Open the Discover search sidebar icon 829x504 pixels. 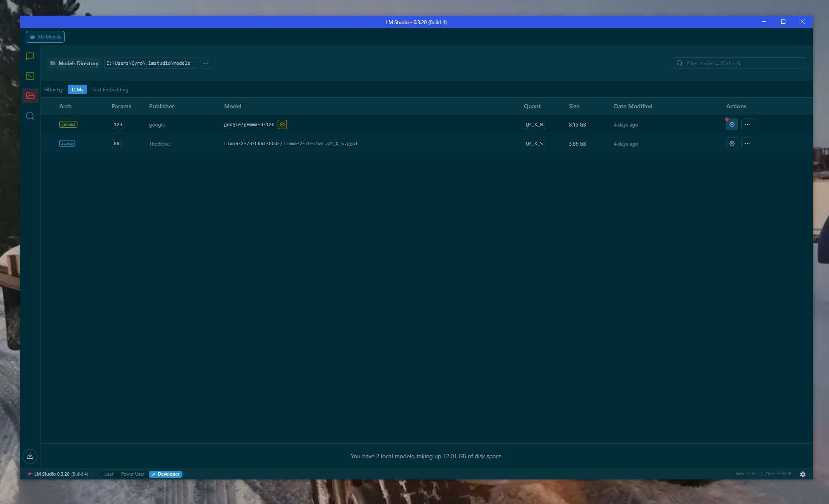(x=30, y=116)
